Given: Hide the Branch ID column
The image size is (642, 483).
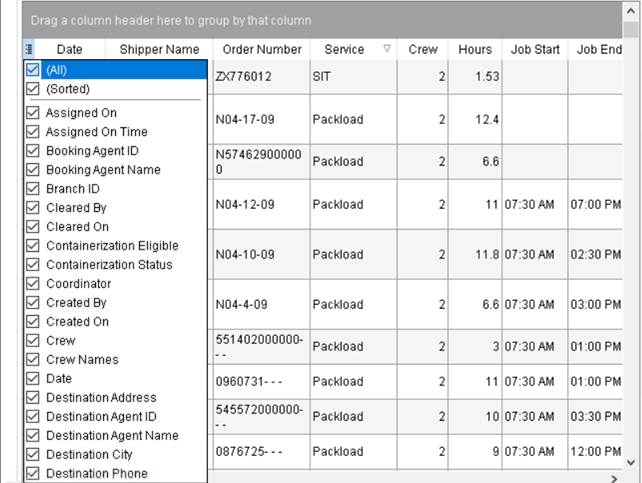Looking at the screenshot, I should tap(33, 189).
